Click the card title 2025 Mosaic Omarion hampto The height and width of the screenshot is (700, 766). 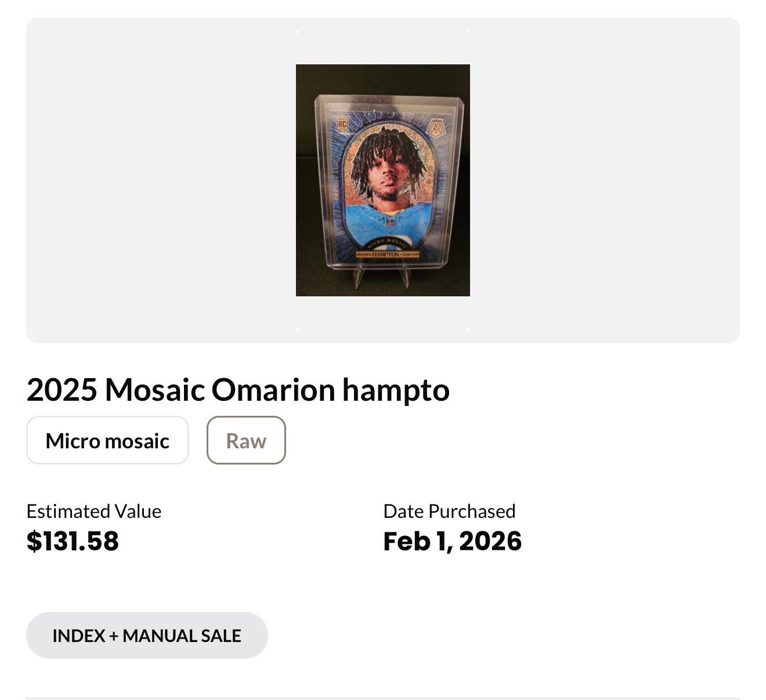pyautogui.click(x=238, y=390)
